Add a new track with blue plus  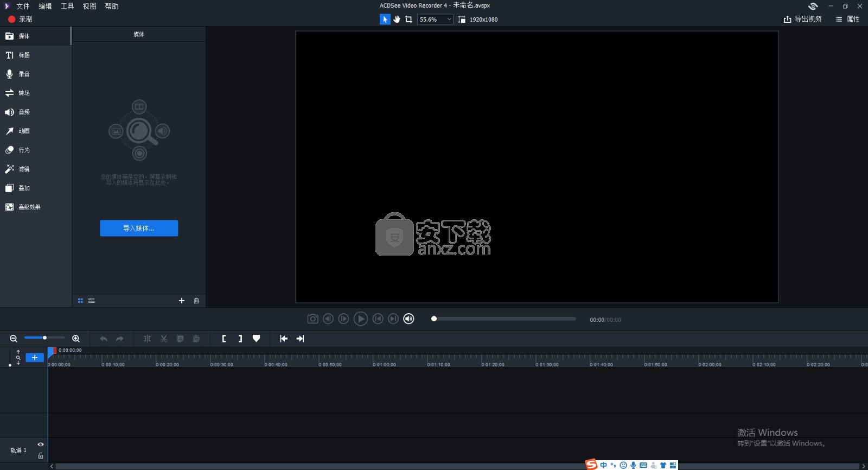pos(35,358)
